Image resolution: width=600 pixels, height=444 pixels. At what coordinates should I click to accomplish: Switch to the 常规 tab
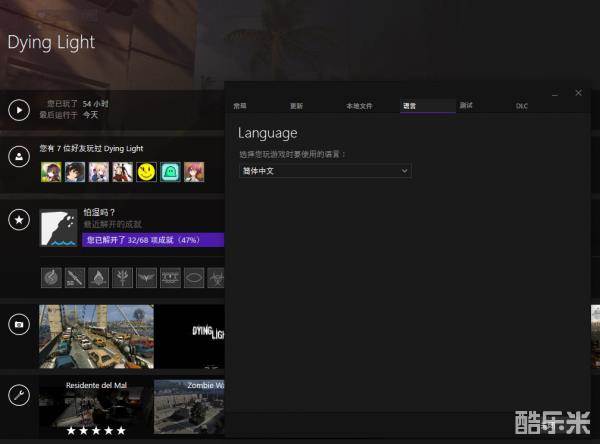(240, 105)
